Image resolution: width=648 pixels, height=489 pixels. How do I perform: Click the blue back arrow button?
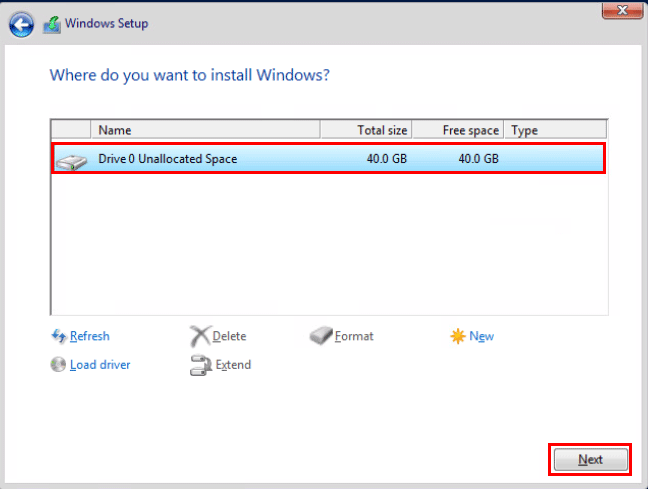click(x=21, y=25)
